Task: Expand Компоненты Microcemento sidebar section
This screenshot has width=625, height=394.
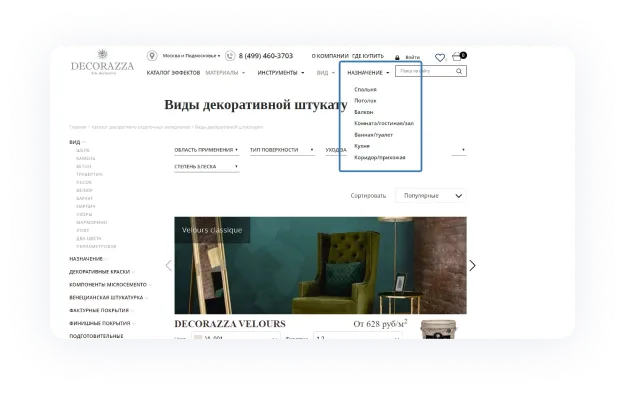Action: [110, 284]
